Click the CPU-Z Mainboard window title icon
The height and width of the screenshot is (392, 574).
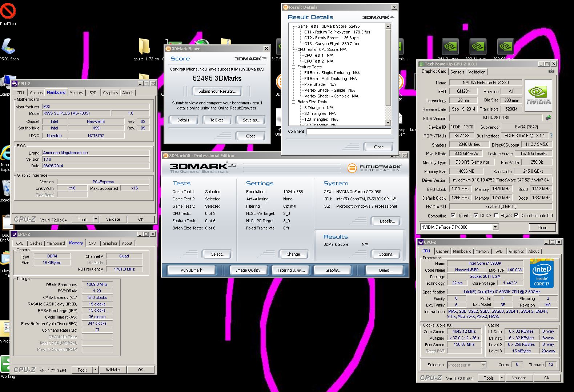click(15, 84)
